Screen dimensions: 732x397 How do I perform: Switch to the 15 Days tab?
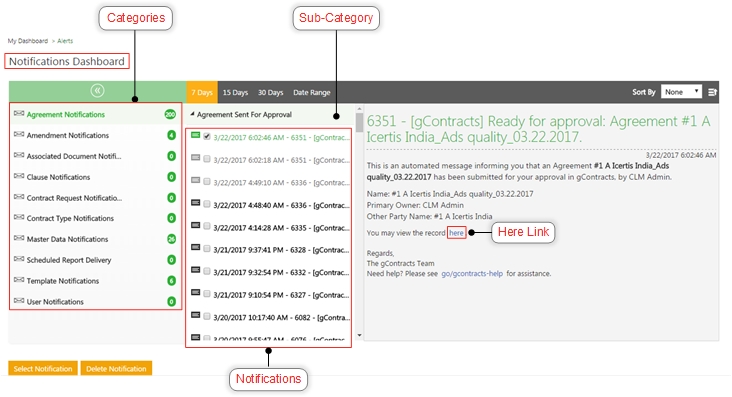pos(235,92)
